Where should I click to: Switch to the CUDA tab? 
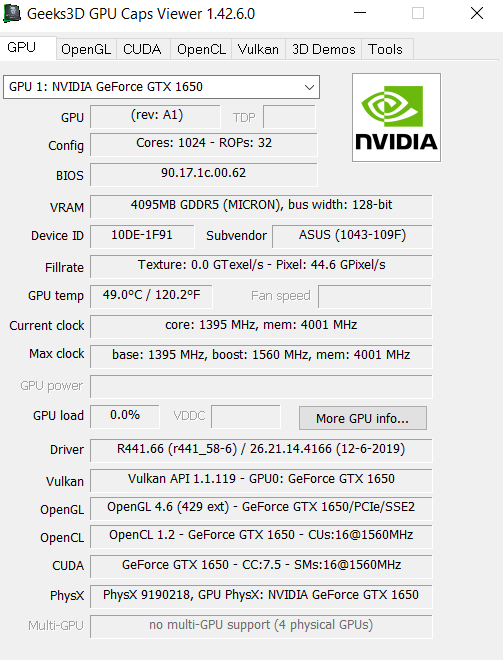point(142,50)
